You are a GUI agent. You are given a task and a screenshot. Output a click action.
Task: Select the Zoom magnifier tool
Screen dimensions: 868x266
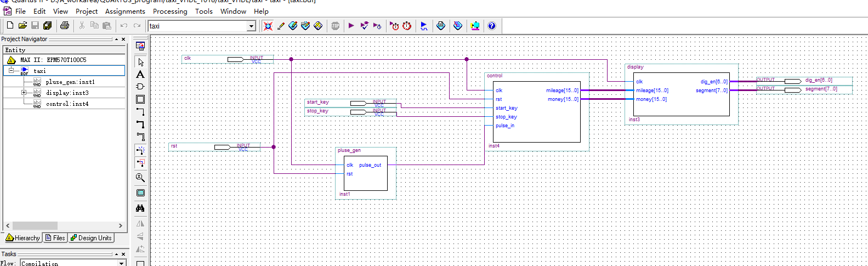[140, 178]
